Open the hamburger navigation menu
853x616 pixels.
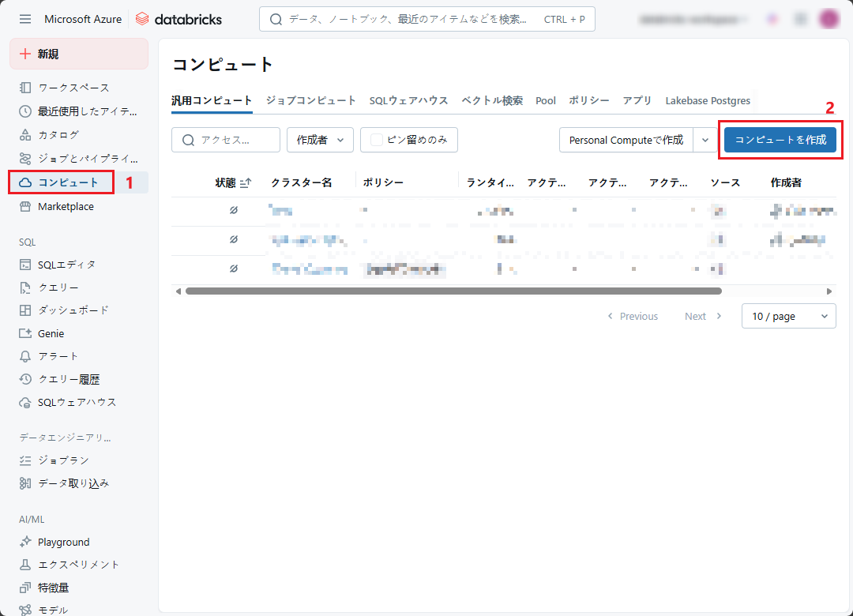point(25,19)
